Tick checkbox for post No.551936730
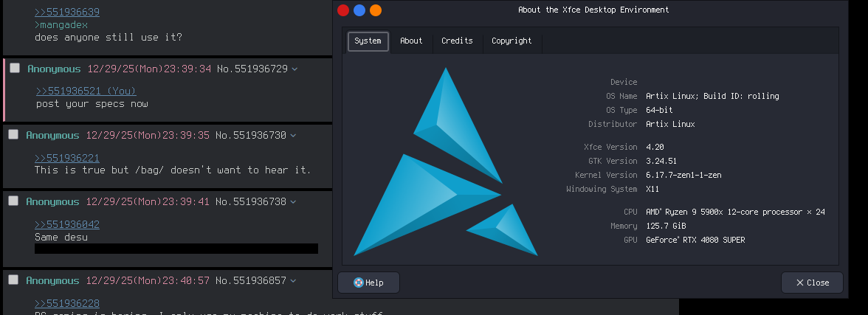868x315 pixels. point(13,134)
